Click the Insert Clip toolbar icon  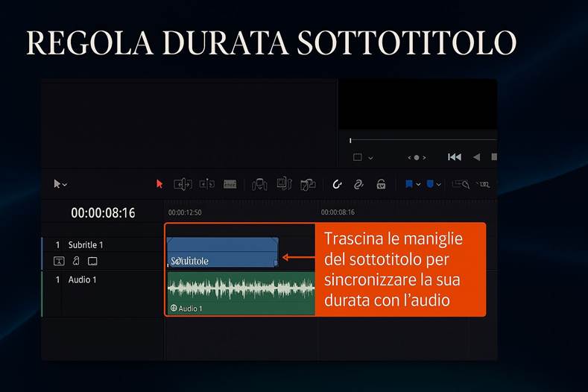tap(259, 185)
